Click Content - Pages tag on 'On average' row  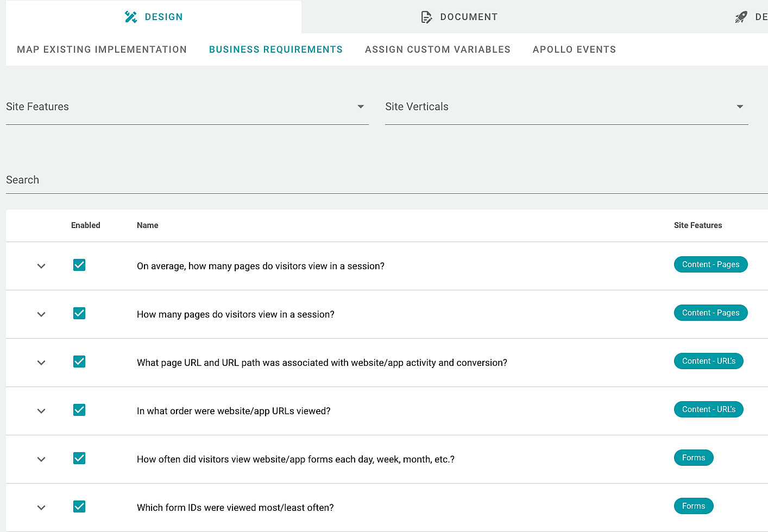point(711,264)
